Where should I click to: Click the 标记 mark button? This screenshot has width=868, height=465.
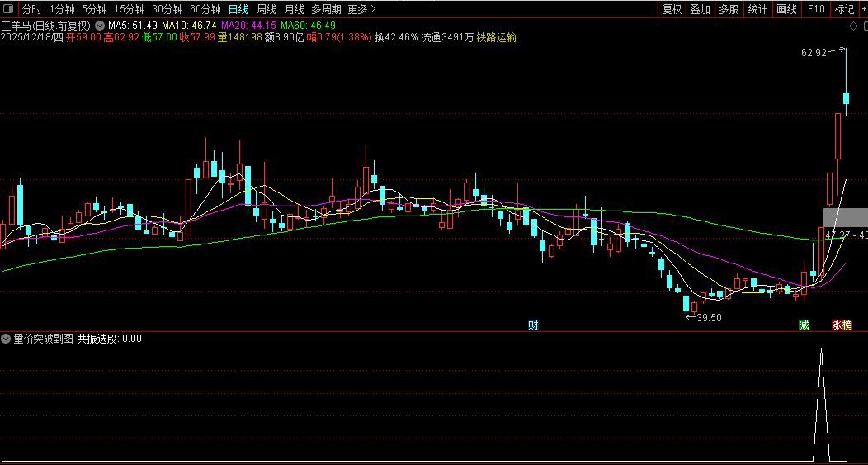pos(844,9)
